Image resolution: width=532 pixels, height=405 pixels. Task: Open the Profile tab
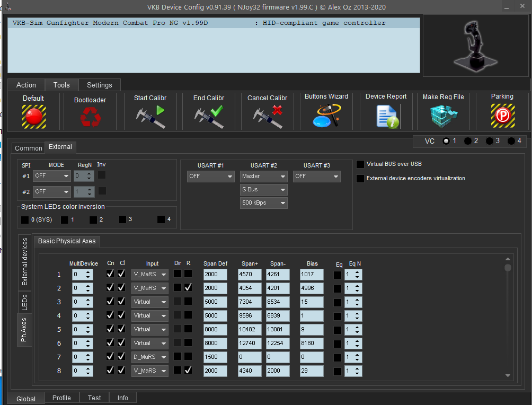coord(61,398)
